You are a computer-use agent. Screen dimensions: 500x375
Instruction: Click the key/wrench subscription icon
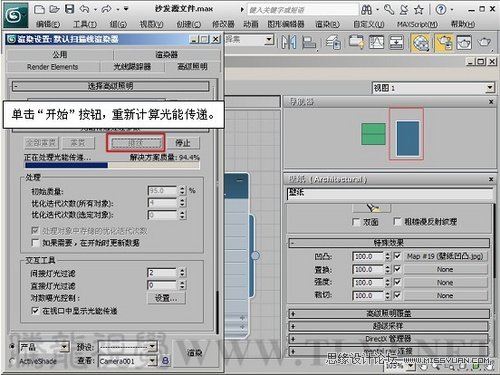[389, 9]
